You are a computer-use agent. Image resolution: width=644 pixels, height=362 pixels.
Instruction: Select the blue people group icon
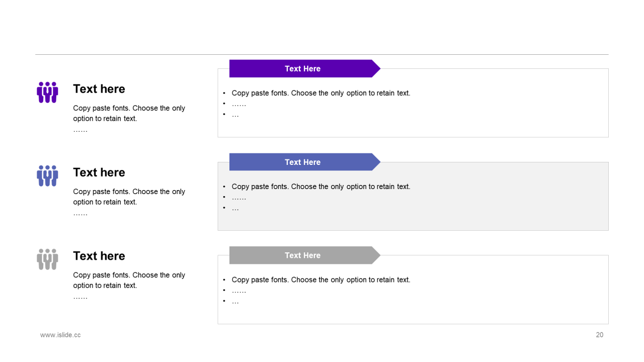point(47,176)
